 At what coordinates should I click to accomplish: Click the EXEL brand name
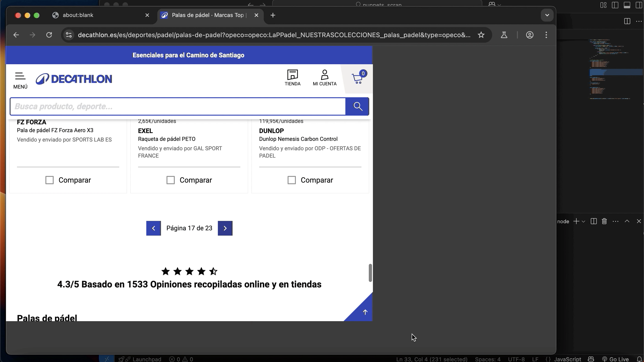tap(145, 131)
